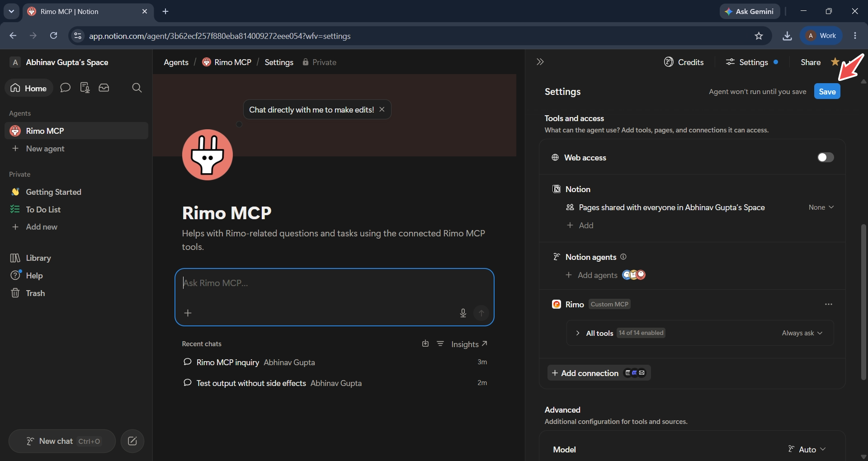Select Home in the sidebar
The image size is (868, 461).
[29, 88]
